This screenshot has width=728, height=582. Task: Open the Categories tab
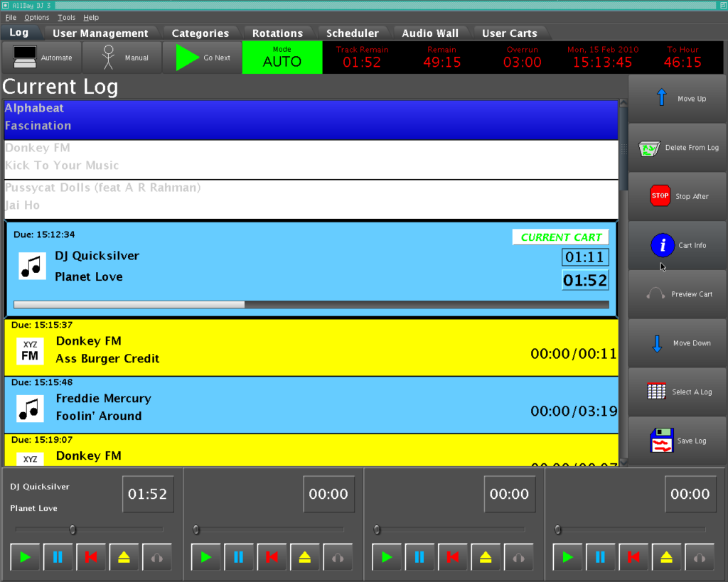(x=200, y=33)
